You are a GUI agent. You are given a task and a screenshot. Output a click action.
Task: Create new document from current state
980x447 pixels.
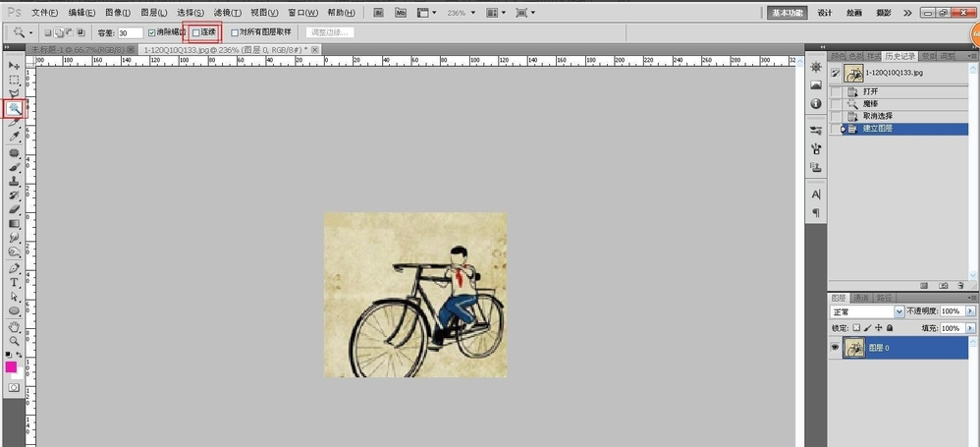924,286
